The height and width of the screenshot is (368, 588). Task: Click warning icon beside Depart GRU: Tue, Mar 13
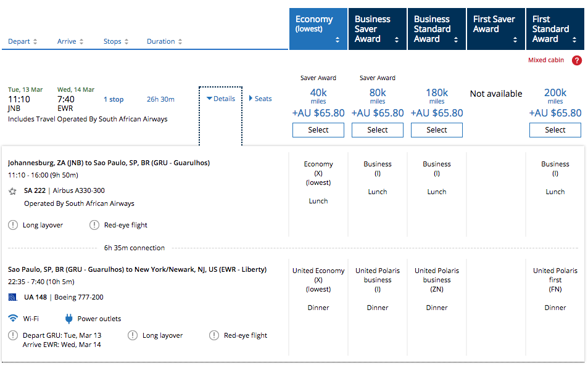click(13, 335)
